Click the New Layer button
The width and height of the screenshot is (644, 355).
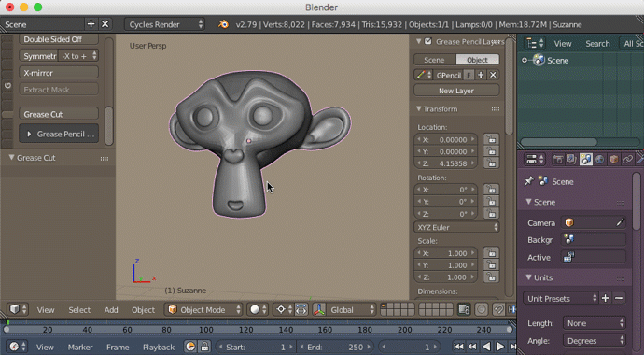(x=456, y=91)
